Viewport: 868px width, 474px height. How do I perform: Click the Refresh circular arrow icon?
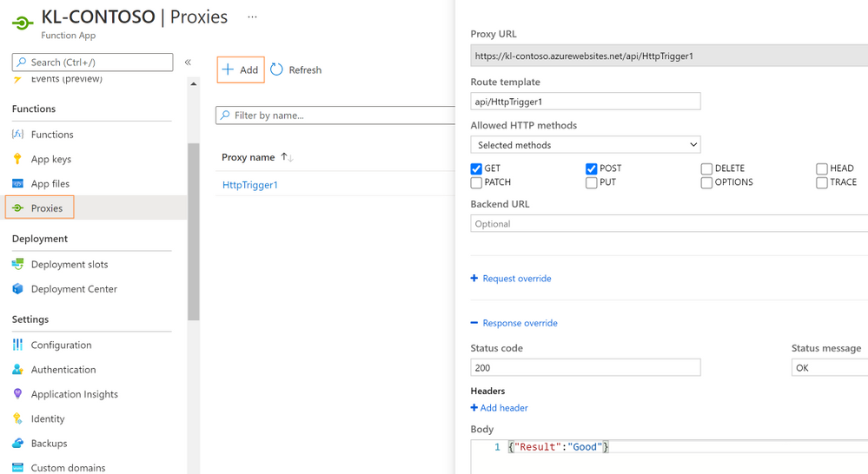click(x=277, y=69)
